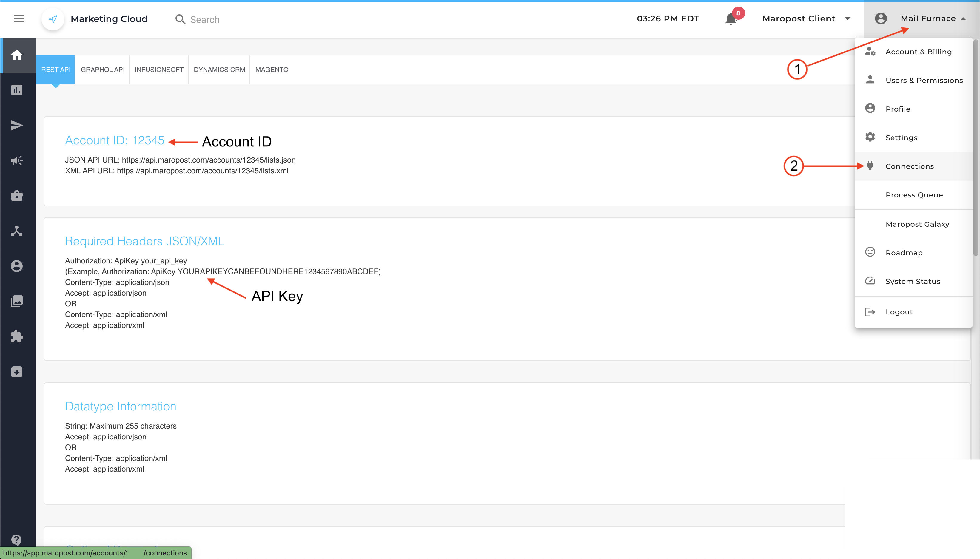The height and width of the screenshot is (559, 980).
Task: Select Maropost Galaxy menu item
Action: pos(913,224)
